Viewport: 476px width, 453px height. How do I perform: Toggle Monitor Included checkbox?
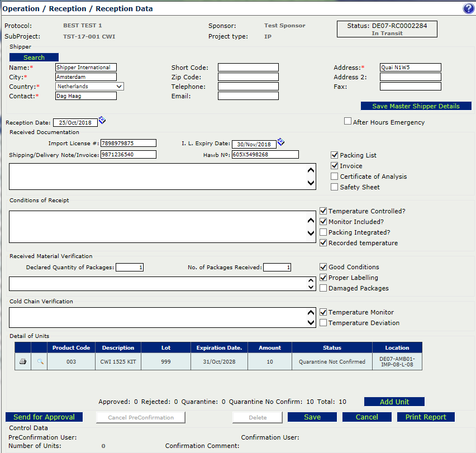pos(323,222)
